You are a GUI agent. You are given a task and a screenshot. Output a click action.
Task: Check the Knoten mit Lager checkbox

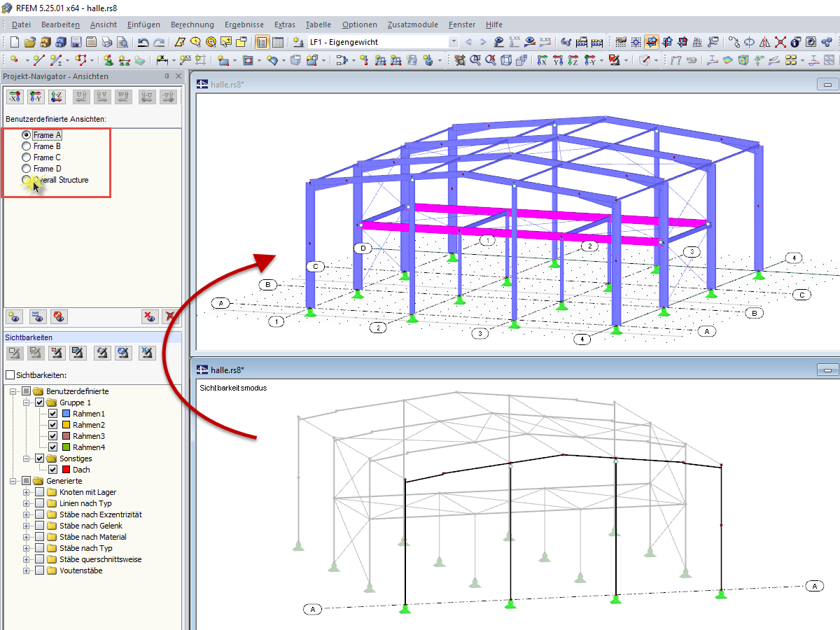40,492
